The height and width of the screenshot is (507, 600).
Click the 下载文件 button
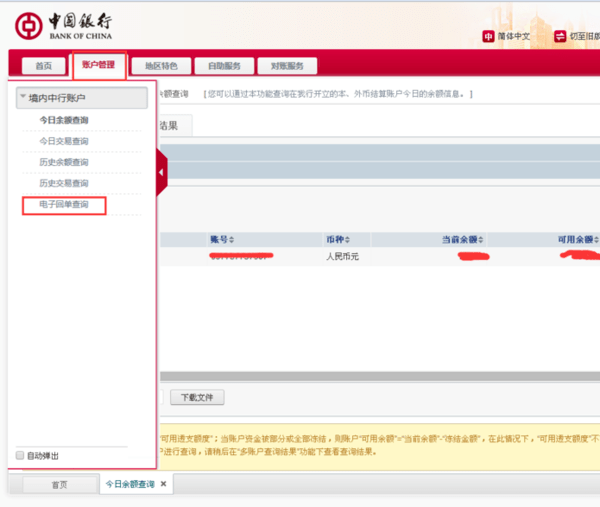(197, 398)
